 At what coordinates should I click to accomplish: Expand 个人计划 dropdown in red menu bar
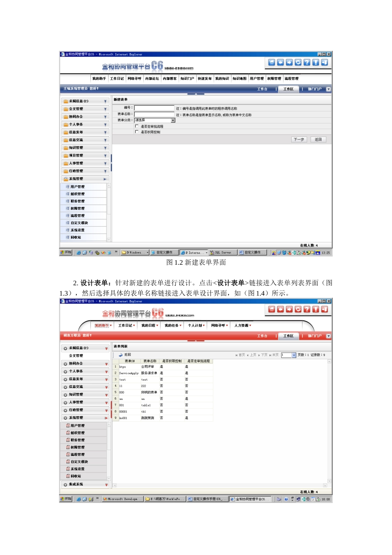coord(204,325)
